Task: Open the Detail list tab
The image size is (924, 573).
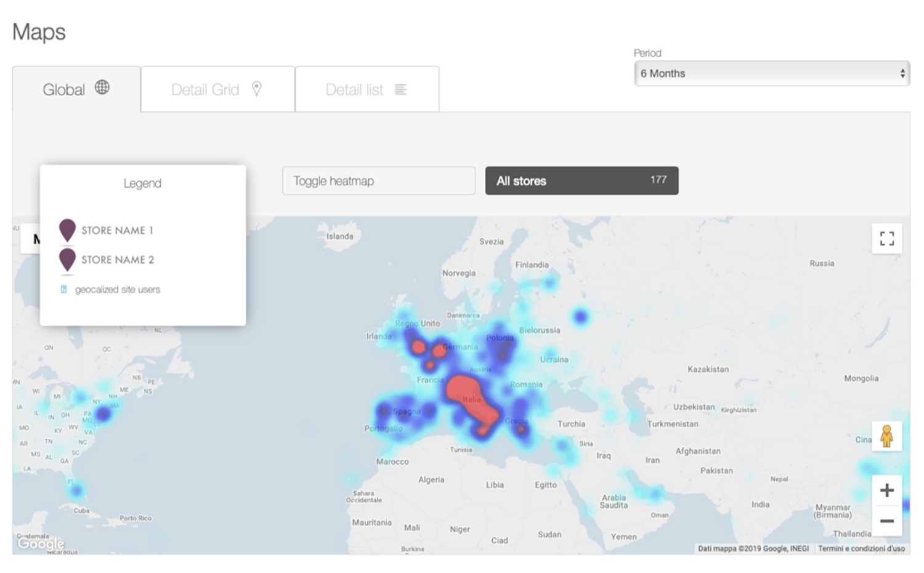Action: 367,89
